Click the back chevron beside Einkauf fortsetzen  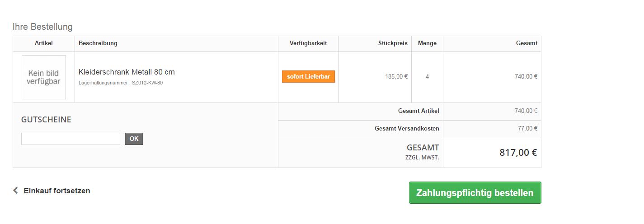click(x=15, y=191)
